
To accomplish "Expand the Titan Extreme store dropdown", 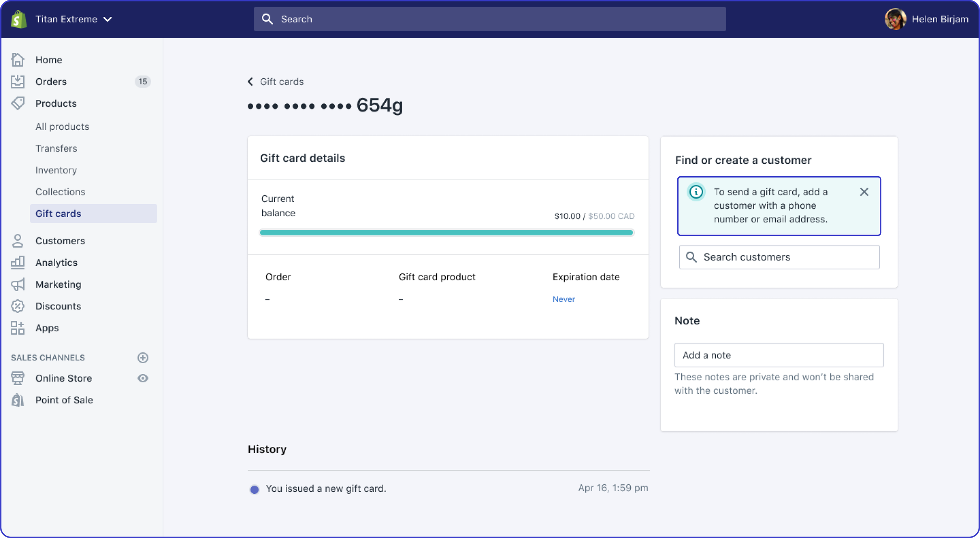I will click(107, 19).
